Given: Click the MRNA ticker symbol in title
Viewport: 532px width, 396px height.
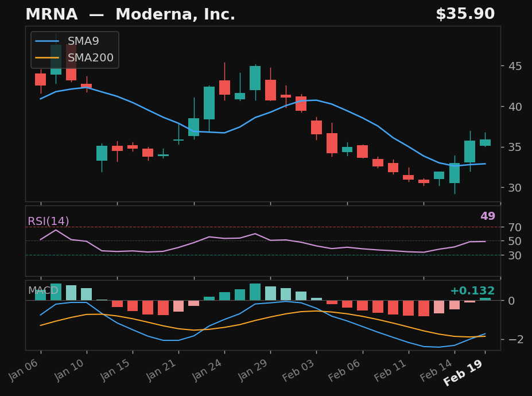Looking at the screenshot, I should click(x=52, y=14).
